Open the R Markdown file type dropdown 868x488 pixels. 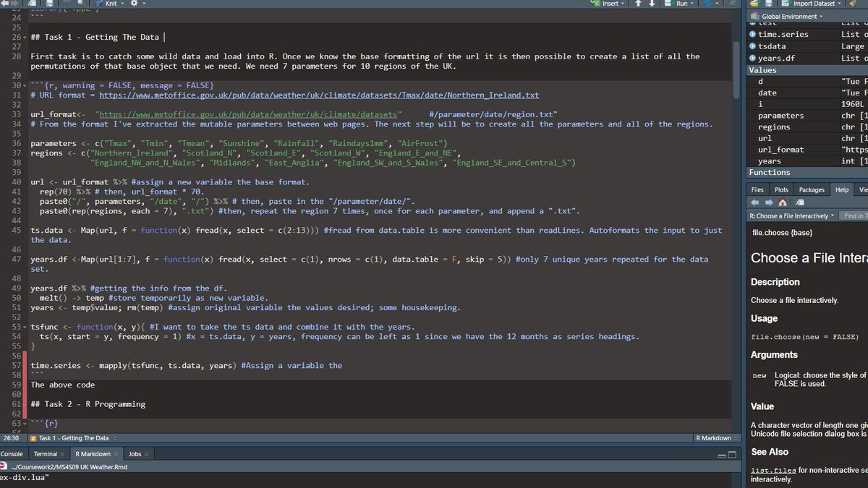pos(716,438)
